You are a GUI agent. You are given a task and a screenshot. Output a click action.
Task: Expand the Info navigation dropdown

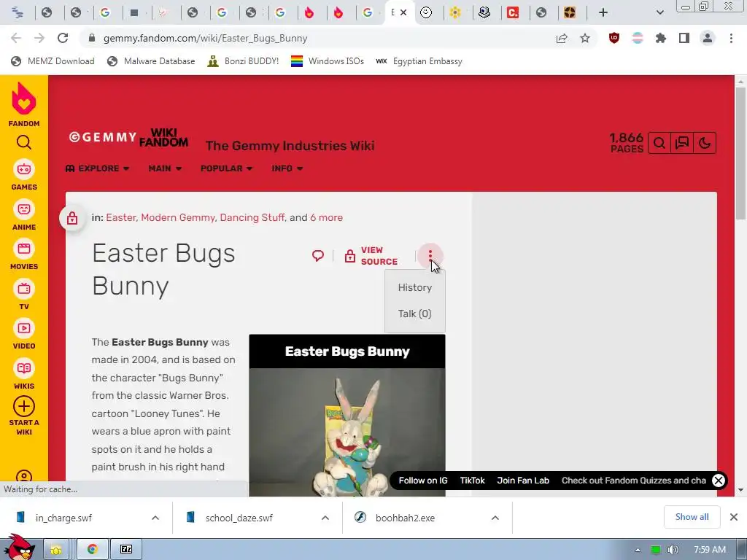pos(287,168)
